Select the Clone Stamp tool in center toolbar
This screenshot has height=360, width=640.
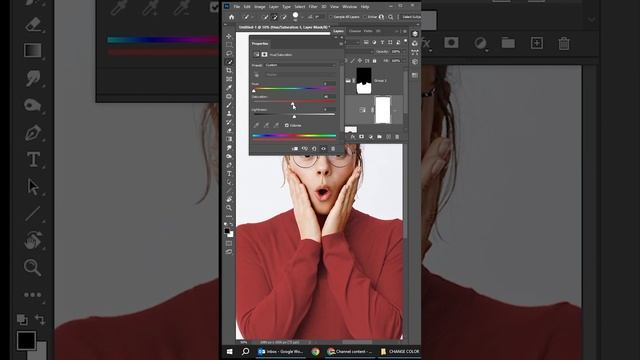229,113
